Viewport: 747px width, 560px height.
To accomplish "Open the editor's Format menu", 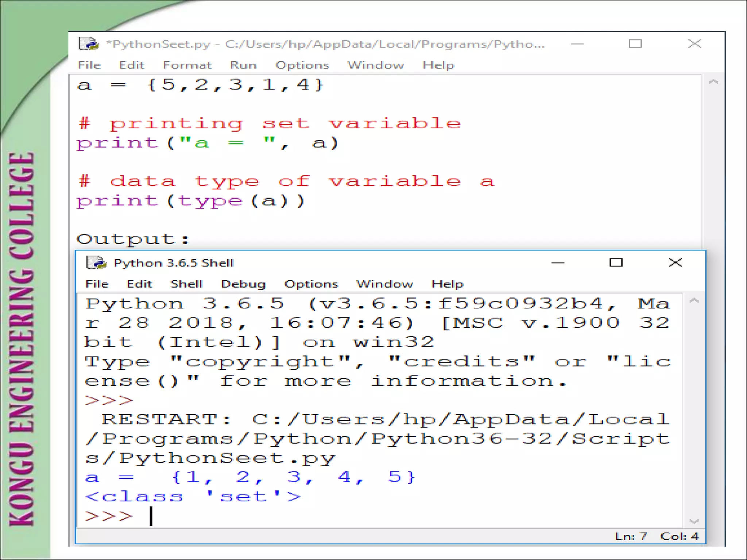I will [187, 65].
